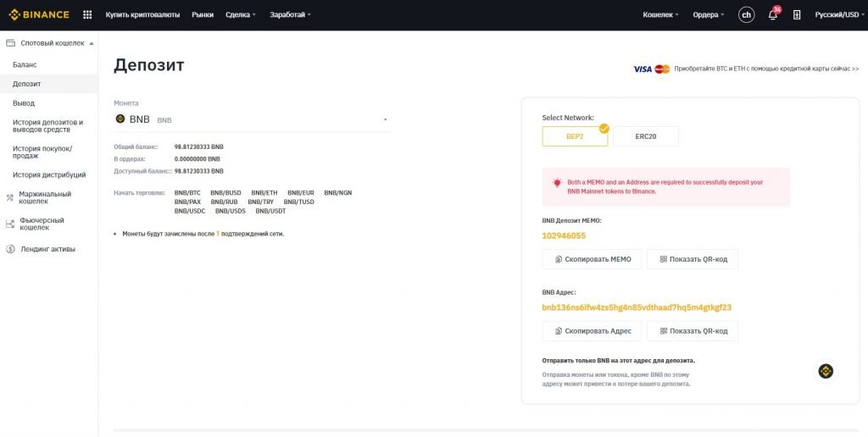Show QR code for the BNB address
Image resolution: width=868 pixels, height=437 pixels.
[x=693, y=331]
